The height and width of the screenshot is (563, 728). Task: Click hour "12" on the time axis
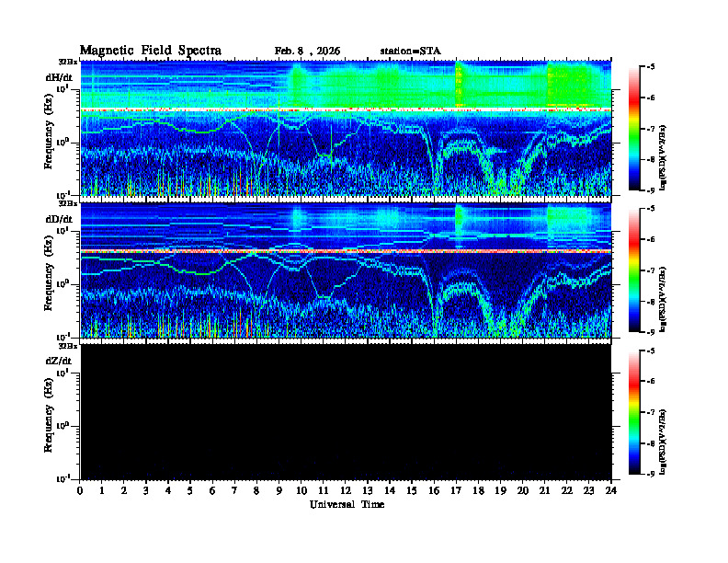(346, 491)
